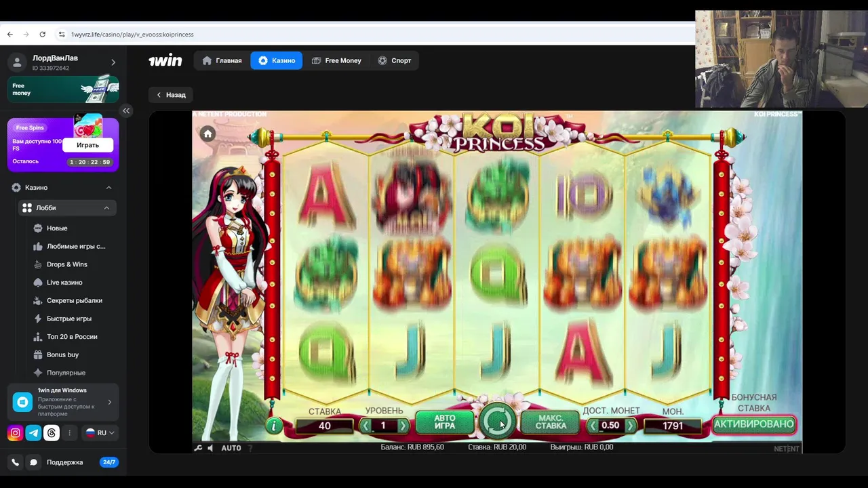Click the user avatar icon
868x488 pixels.
17,62
